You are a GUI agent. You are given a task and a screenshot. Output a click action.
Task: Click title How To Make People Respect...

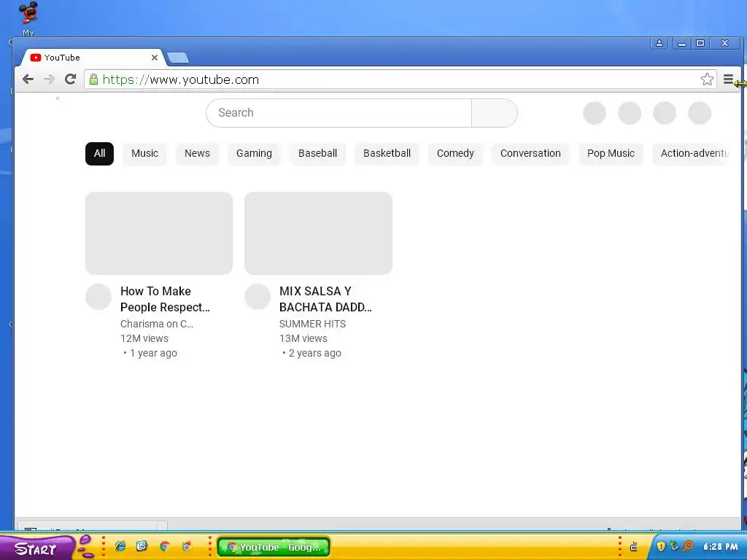tap(165, 299)
